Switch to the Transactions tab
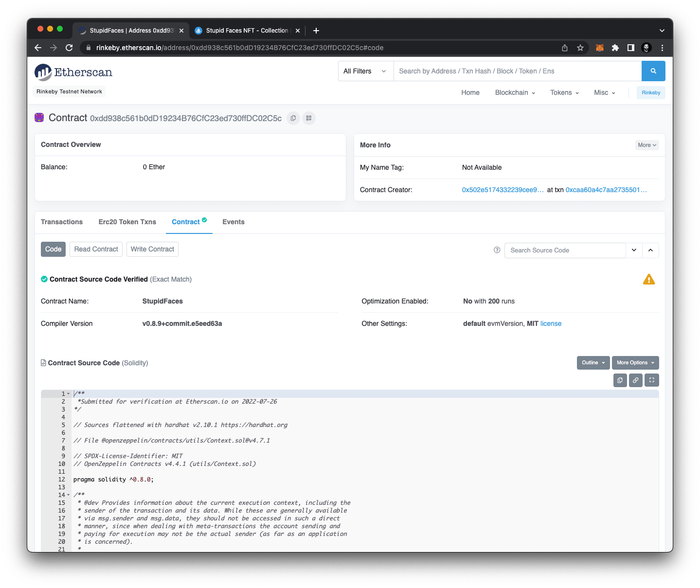Screen dimensions: 700x588 (62, 222)
